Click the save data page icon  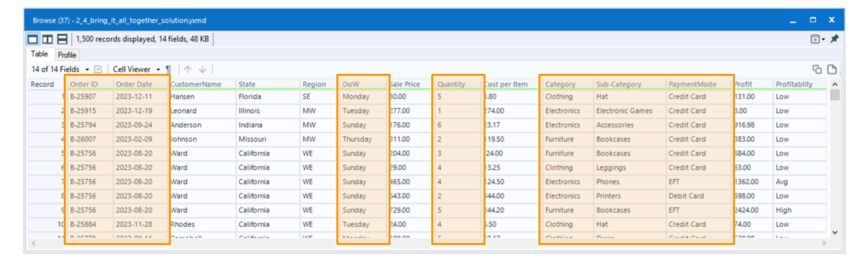pyautogui.click(x=831, y=69)
